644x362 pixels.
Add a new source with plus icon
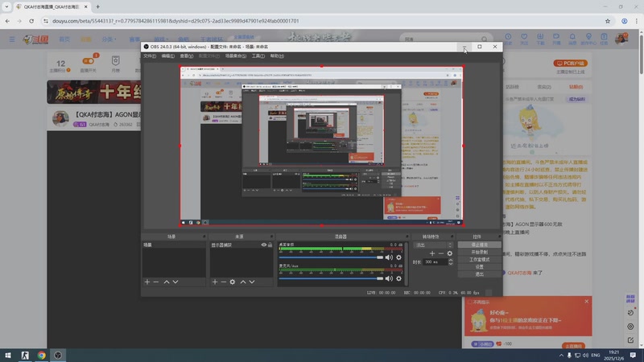pos(215,282)
